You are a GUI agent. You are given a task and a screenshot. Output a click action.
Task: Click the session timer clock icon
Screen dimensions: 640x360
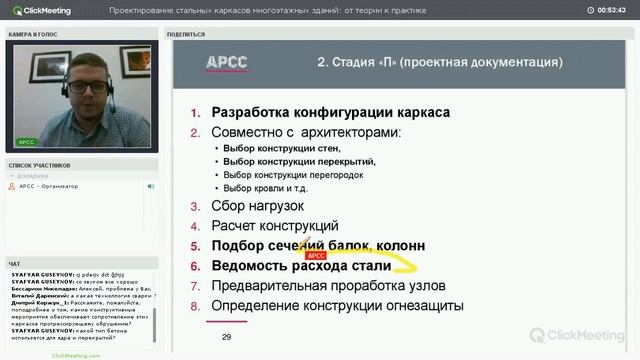tap(590, 10)
